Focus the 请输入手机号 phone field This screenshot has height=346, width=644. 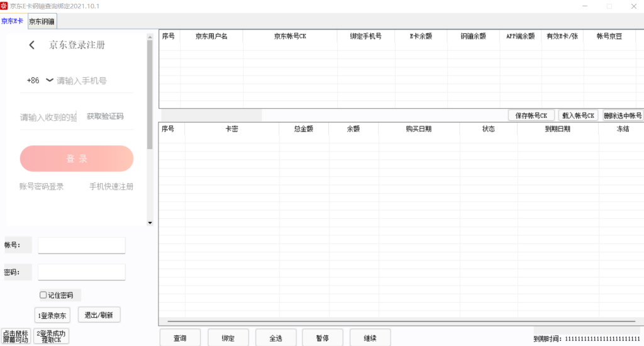point(94,81)
